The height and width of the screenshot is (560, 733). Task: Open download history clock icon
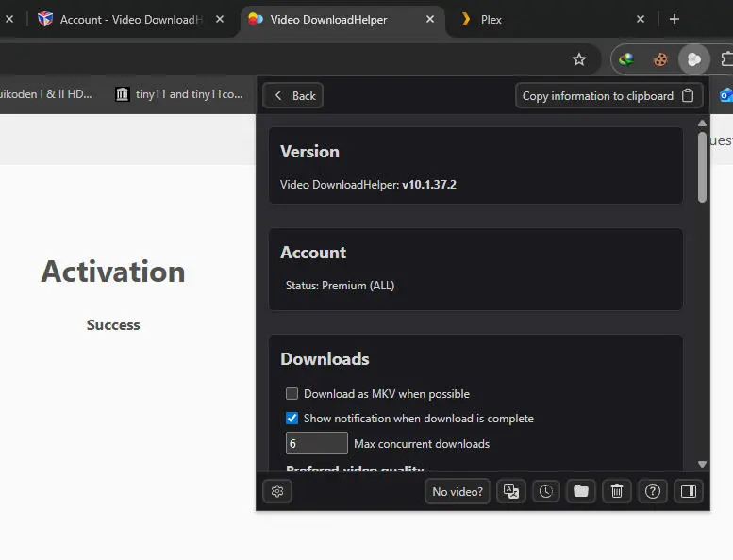(x=545, y=491)
